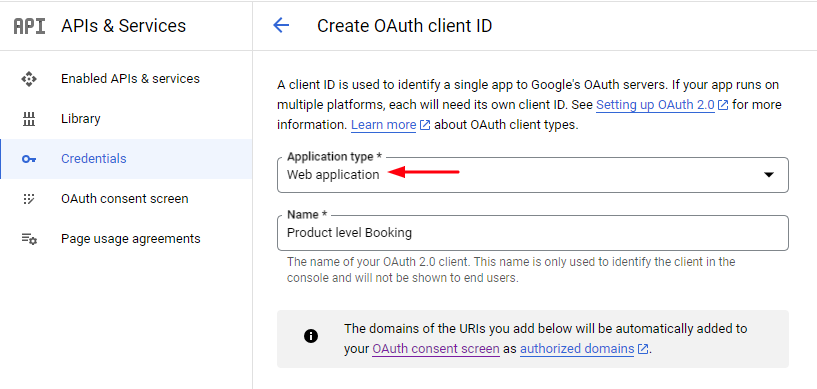Open the authorized domains link
817x389 pixels.
click(577, 349)
